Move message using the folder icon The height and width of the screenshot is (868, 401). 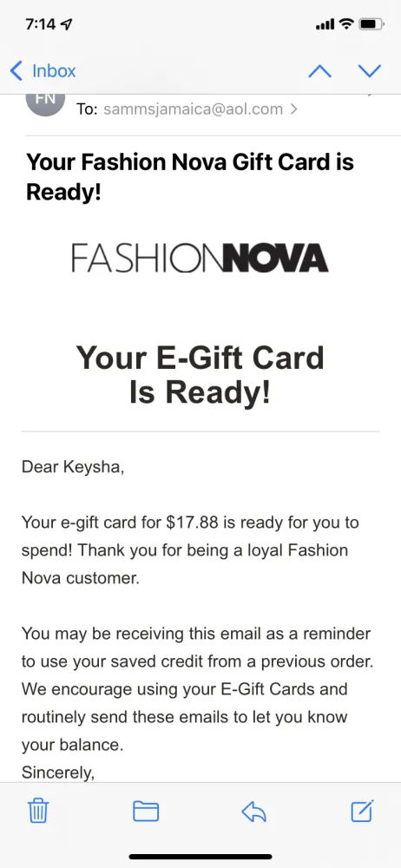(x=146, y=812)
